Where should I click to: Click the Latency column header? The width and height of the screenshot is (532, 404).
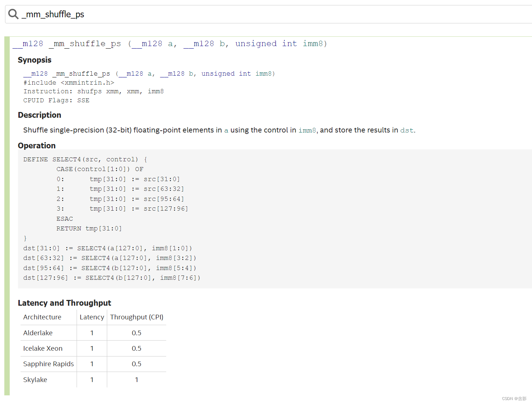[92, 317]
